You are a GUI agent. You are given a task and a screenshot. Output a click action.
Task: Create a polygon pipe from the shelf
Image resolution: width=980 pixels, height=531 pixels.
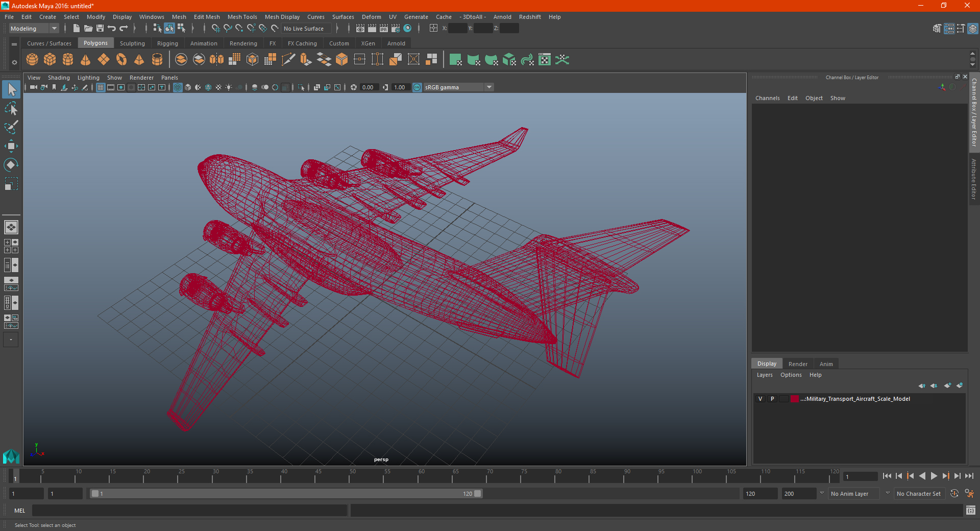157,60
